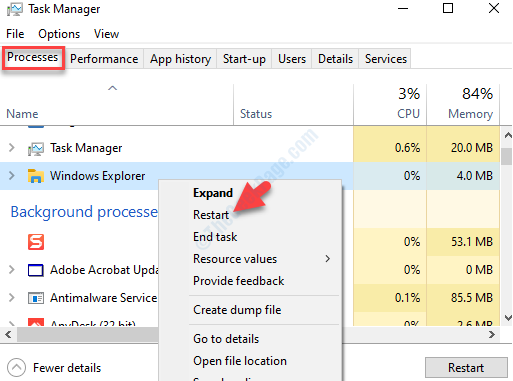513x381 pixels.
Task: Choose End task in the context menu
Action: pyautogui.click(x=215, y=237)
